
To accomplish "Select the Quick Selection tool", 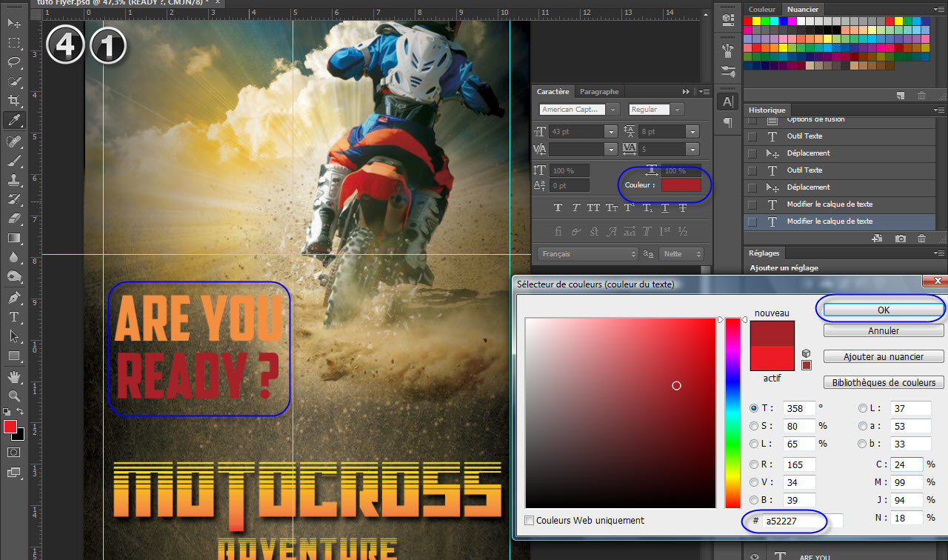I will [14, 81].
